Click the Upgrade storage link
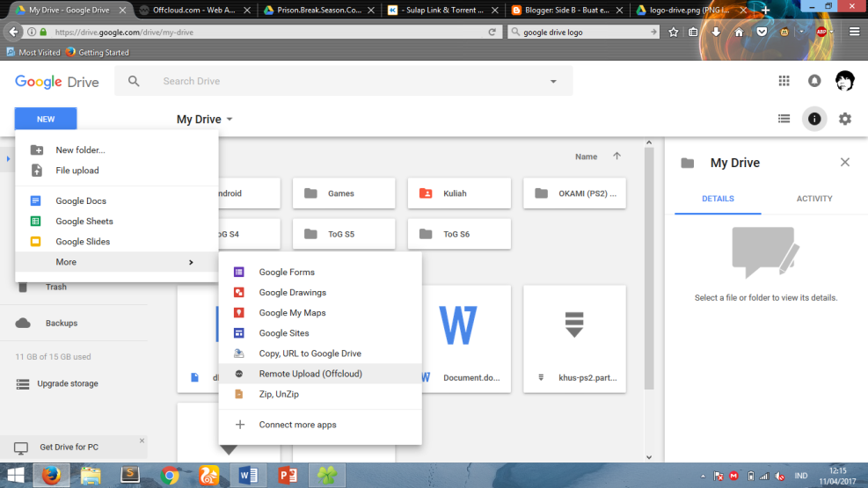This screenshot has height=488, width=868. (68, 383)
